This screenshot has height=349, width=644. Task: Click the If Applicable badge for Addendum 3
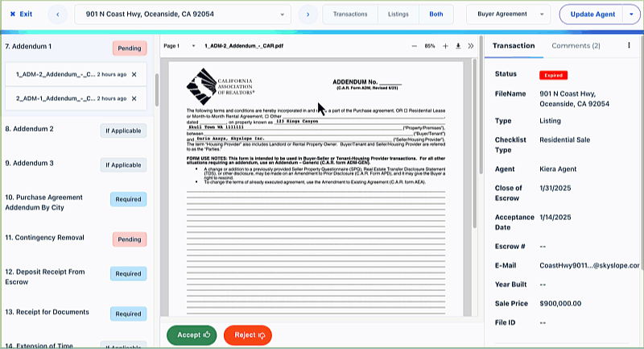[123, 165]
